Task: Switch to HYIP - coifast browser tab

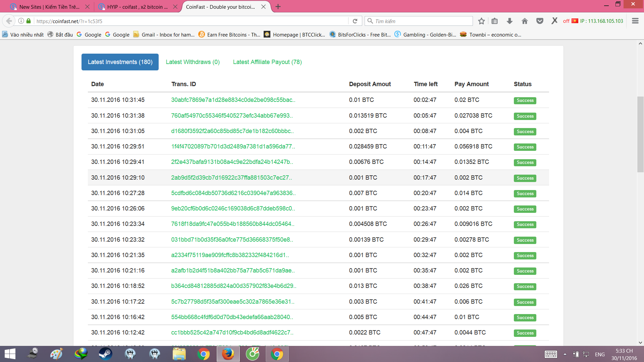Action: [x=138, y=7]
